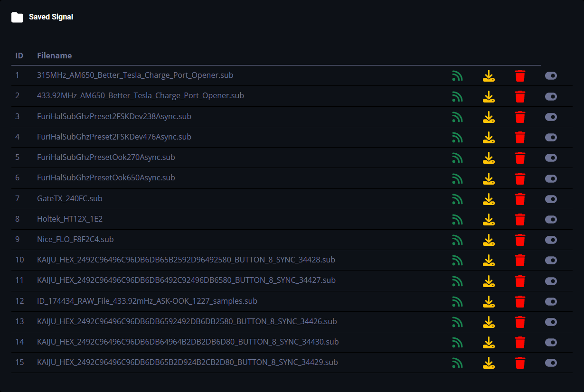Toggle switch for 433.92MHz_AM650 Tesla row

coord(551,96)
